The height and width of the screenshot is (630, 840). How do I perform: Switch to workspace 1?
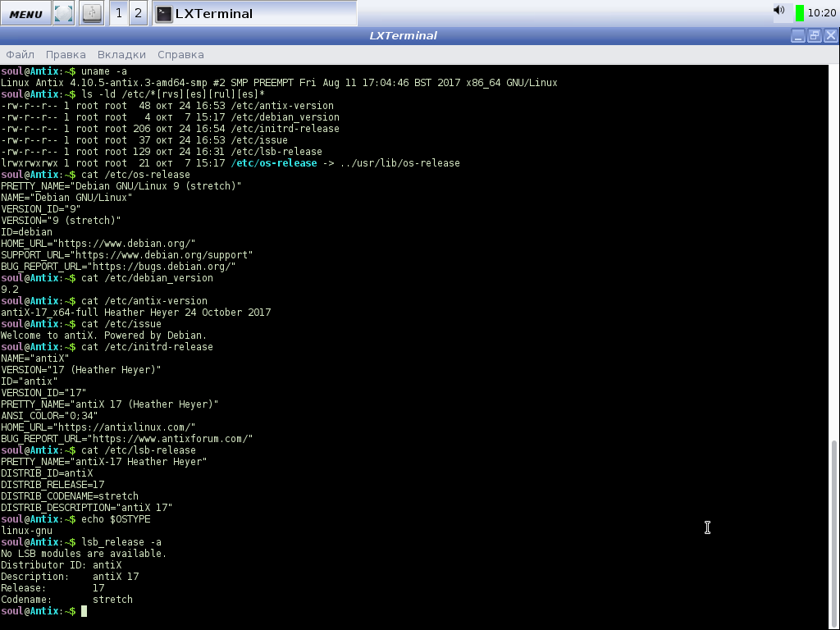point(119,13)
